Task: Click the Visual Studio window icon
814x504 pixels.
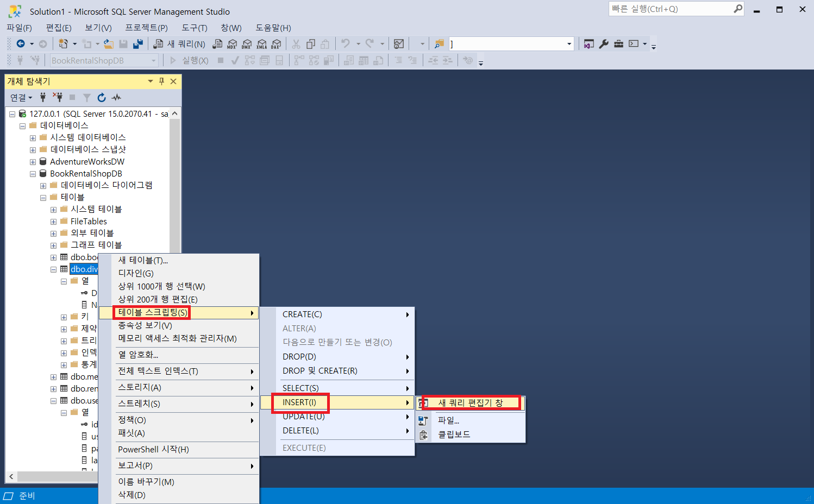Action: point(589,43)
